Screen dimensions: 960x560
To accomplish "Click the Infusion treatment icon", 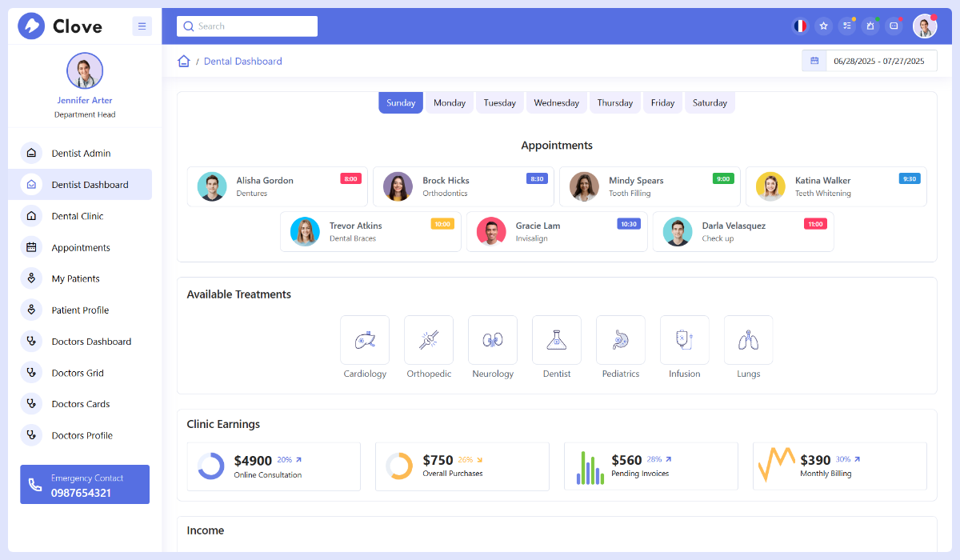I will (x=684, y=339).
